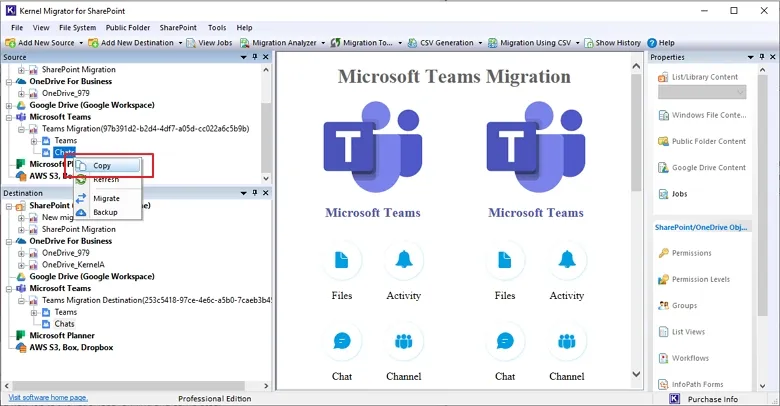Viewport: 780px width, 406px height.
Task: Click the Add New Destination toolbar icon
Action: [93, 43]
